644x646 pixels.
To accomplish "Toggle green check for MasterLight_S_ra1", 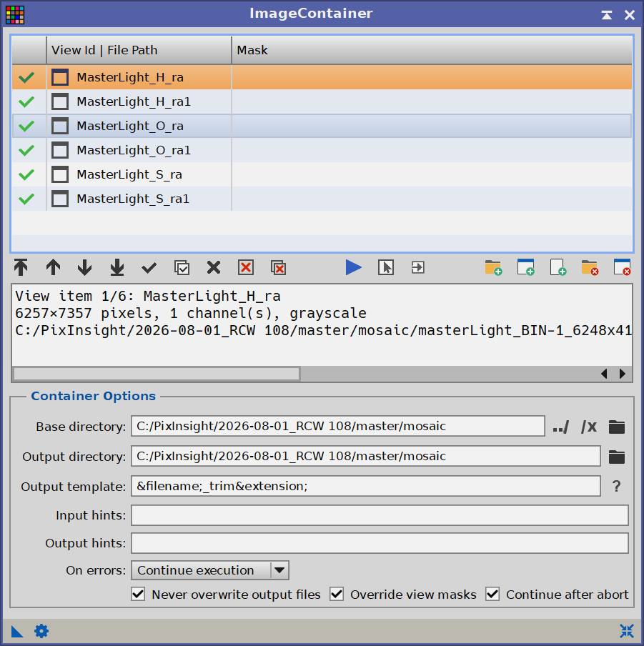I will 26,199.
